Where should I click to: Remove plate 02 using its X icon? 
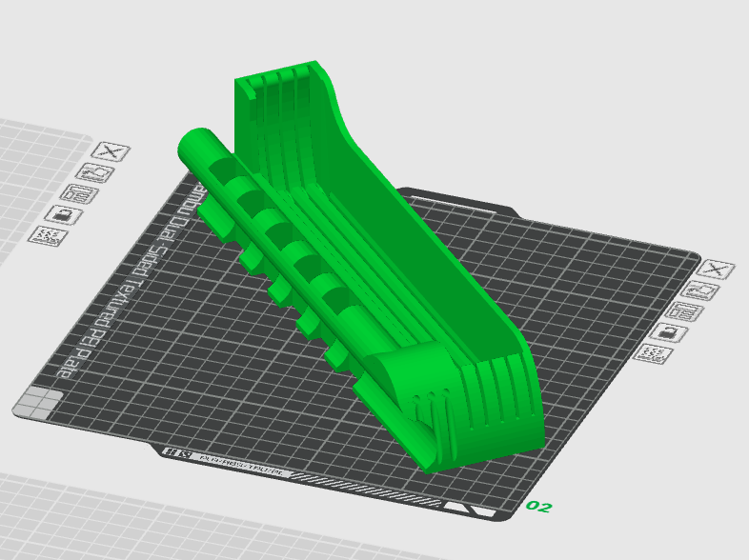[715, 271]
